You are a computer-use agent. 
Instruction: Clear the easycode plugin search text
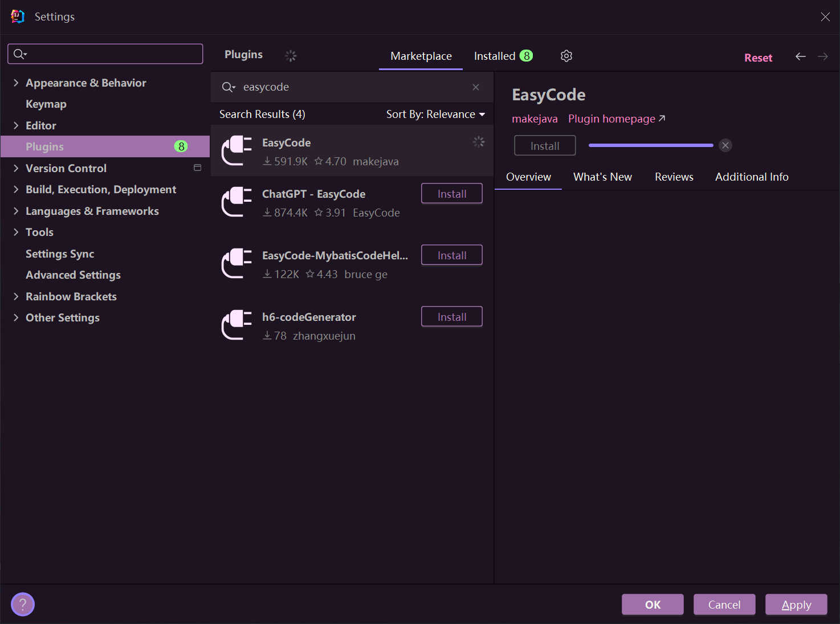pyautogui.click(x=476, y=87)
